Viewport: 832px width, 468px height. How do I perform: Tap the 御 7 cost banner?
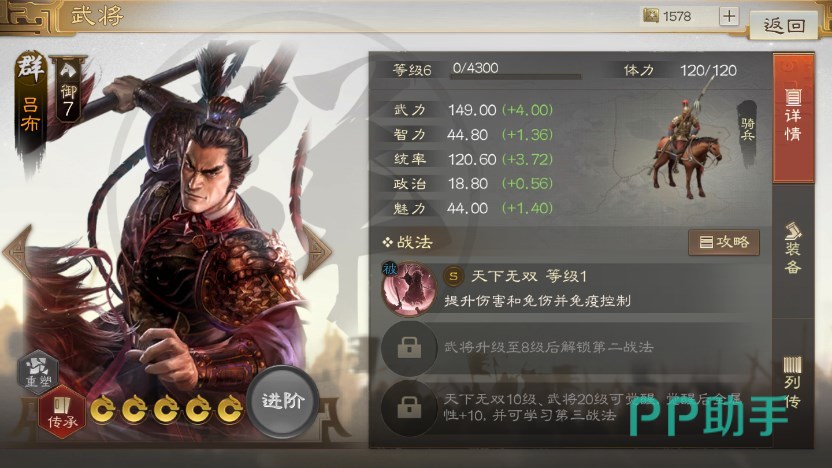pos(68,89)
